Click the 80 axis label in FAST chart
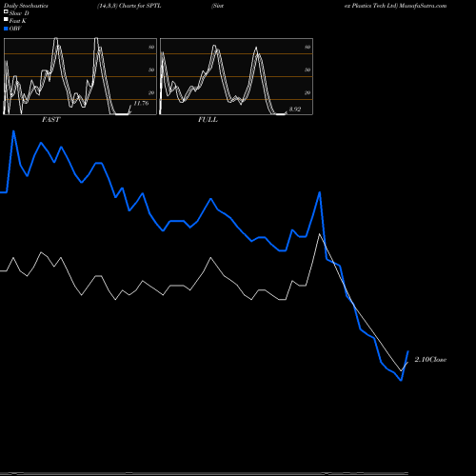This screenshot has height=476, width=476. [x=151, y=47]
